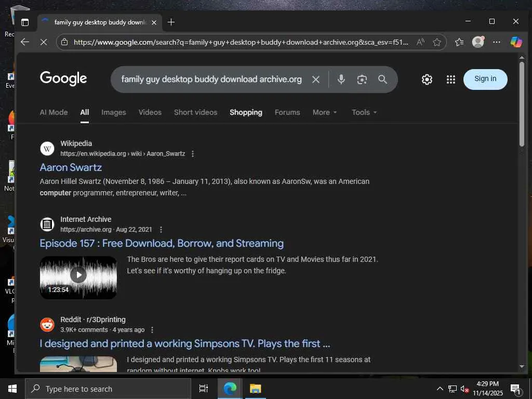Click the Google search text box
Image resolution: width=532 pixels, height=399 pixels.
(211, 79)
